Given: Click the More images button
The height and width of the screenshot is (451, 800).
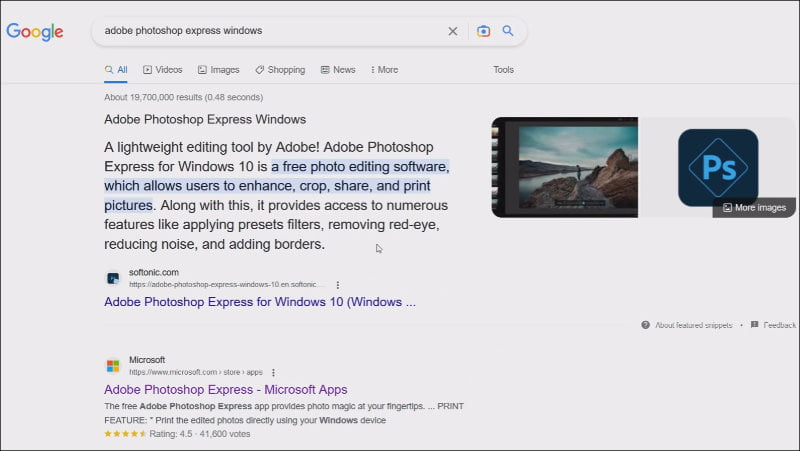Looking at the screenshot, I should [754, 208].
